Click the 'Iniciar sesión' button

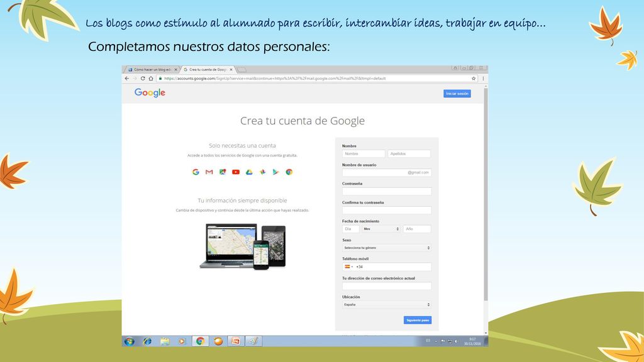coord(457,94)
